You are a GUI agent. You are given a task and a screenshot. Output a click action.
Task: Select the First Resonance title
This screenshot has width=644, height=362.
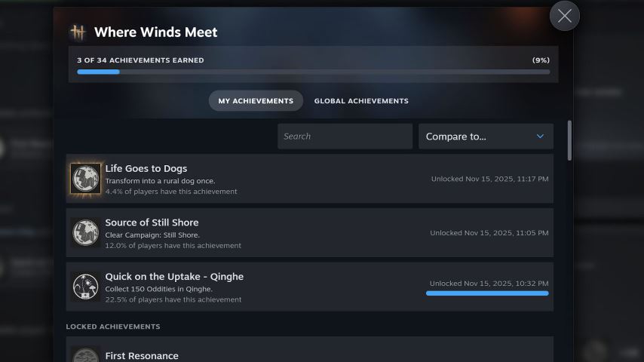click(x=142, y=356)
